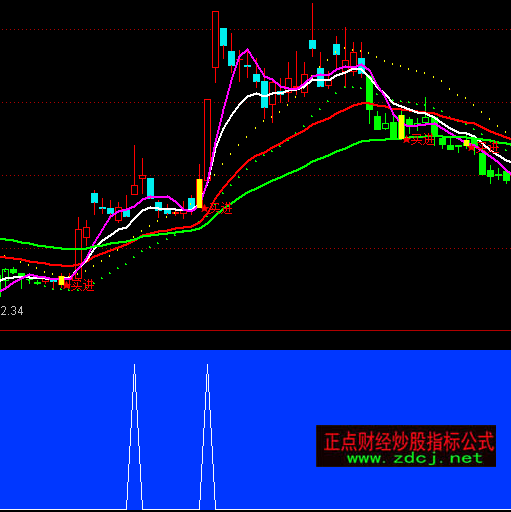
Task: Select the first white spike in the blue indicator panel
Action: [x=134, y=437]
